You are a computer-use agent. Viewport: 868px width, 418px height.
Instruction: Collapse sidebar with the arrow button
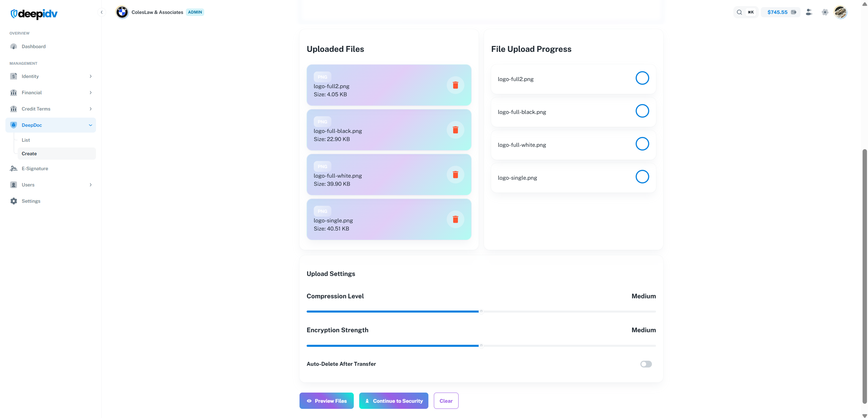(101, 12)
